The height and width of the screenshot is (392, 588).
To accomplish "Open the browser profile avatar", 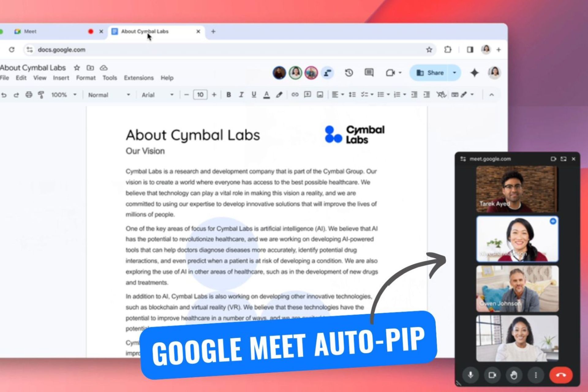I will click(x=486, y=49).
